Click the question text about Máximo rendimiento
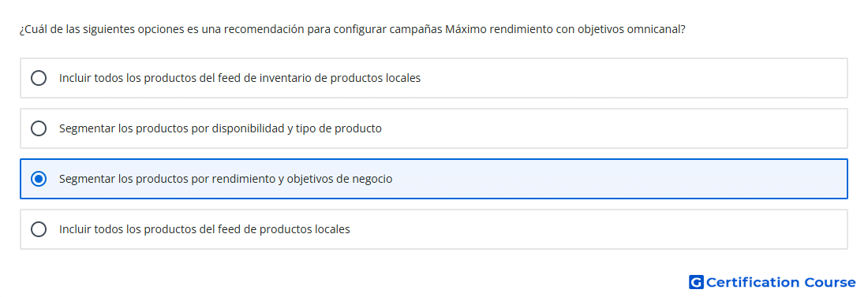Image resolution: width=868 pixels, height=297 pixels. click(352, 29)
